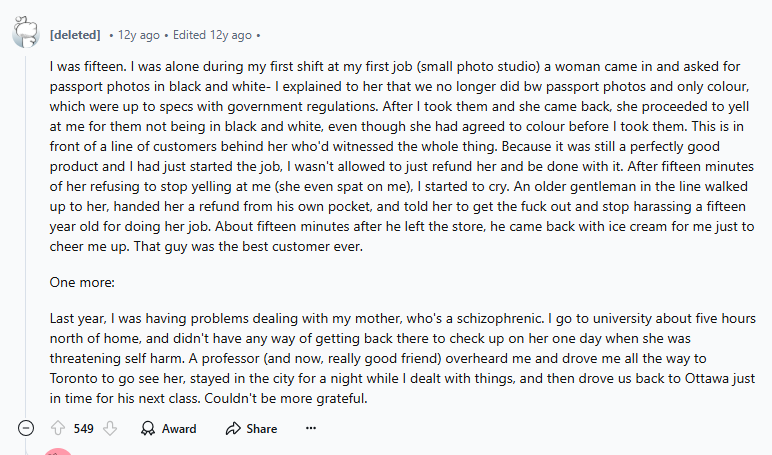Click the paragraph starting "Last year, I was"
This screenshot has width=772, height=455.
(x=402, y=358)
